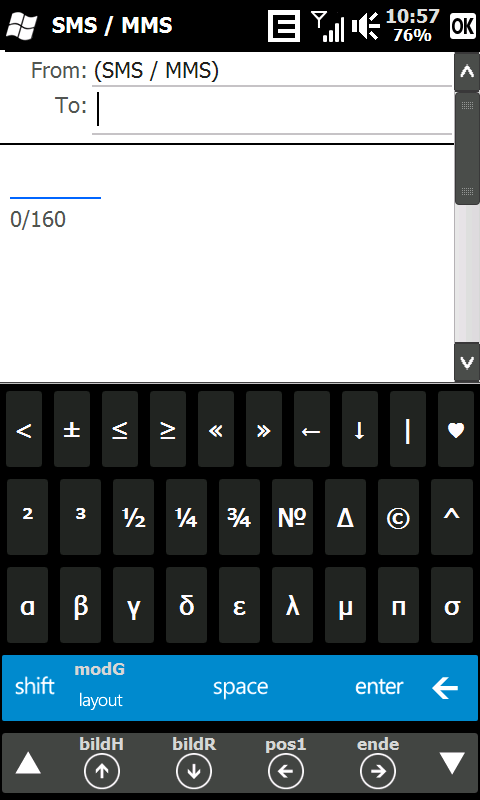Click into the To: recipient field
This screenshot has height=800, width=480.
pyautogui.click(x=272, y=111)
